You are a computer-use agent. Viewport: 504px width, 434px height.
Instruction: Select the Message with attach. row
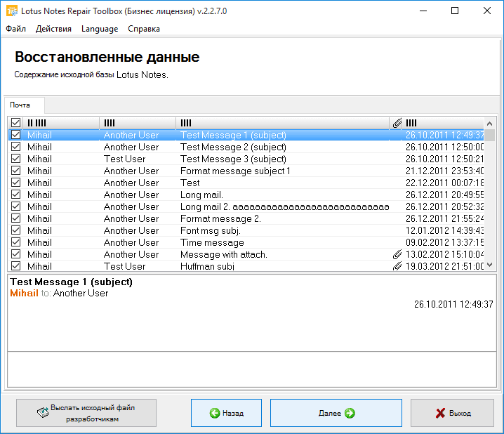(246, 254)
